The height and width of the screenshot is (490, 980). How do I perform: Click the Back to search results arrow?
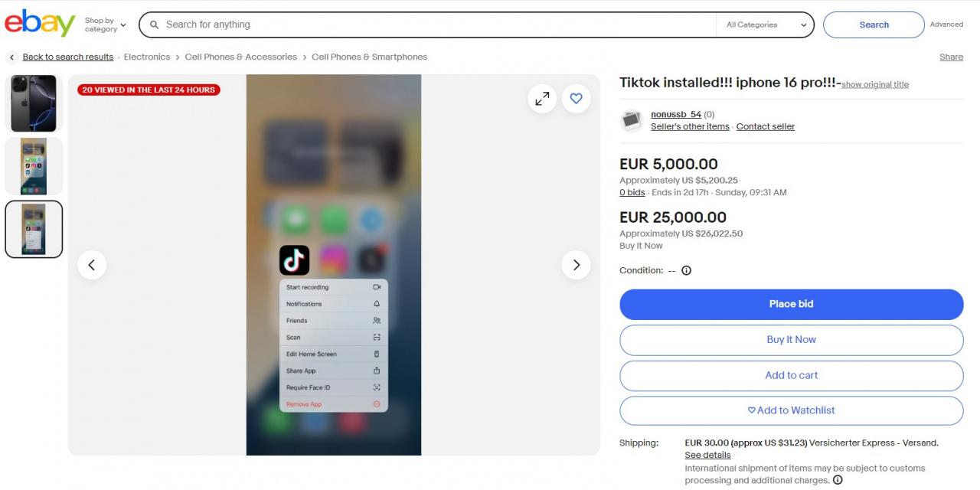tap(11, 57)
